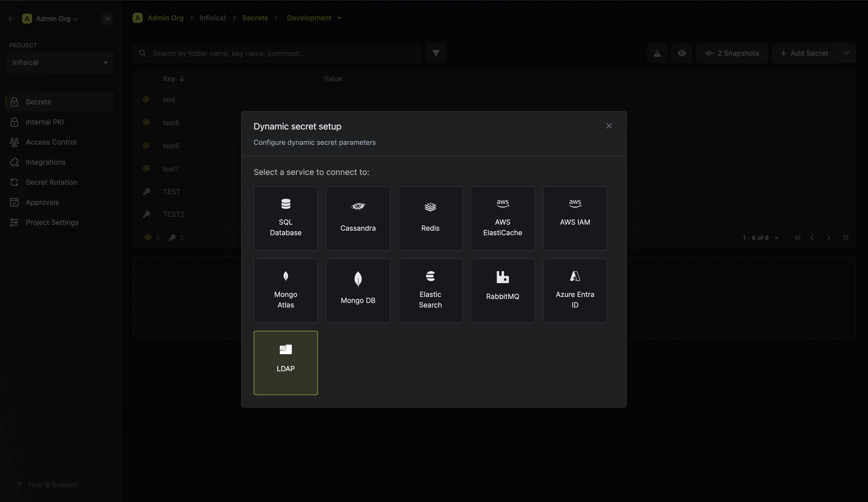Viewport: 868px width, 502px height.
Task: Choose the AWS IAM tile
Action: [x=575, y=218]
